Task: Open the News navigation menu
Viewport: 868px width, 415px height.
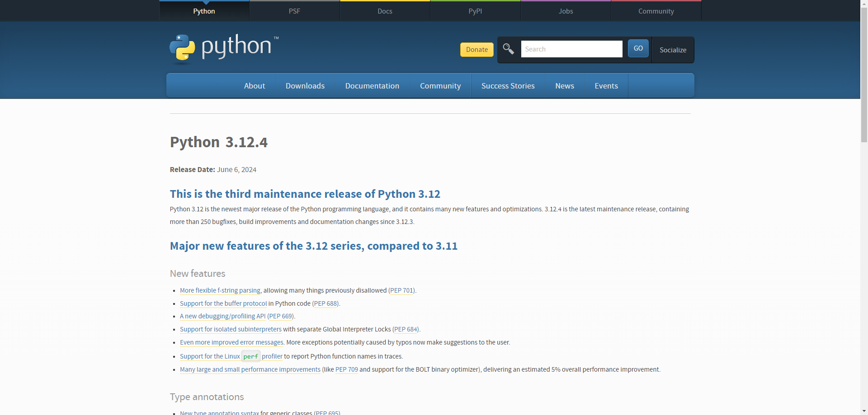Action: tap(565, 86)
